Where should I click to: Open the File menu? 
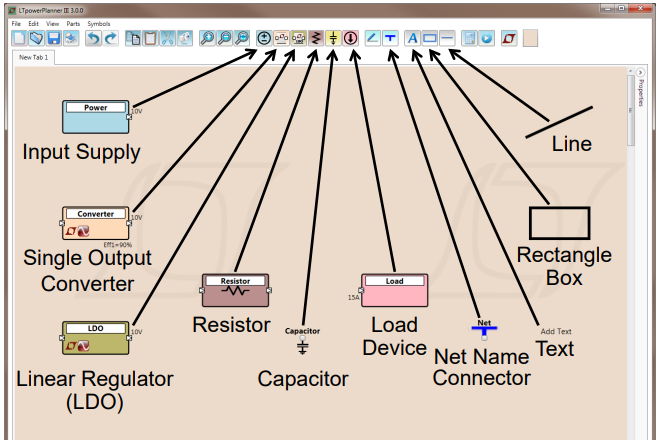[16, 22]
